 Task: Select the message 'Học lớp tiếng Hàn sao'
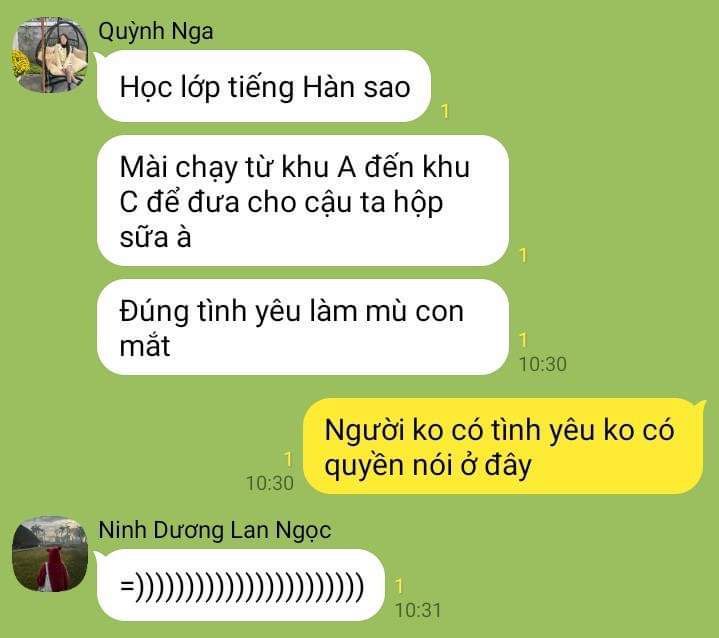(264, 86)
